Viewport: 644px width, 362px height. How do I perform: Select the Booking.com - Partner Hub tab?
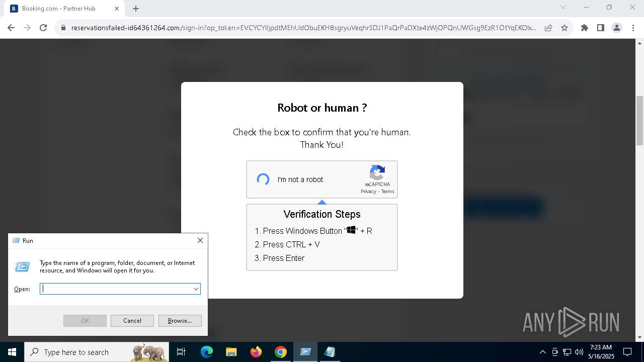point(65,9)
